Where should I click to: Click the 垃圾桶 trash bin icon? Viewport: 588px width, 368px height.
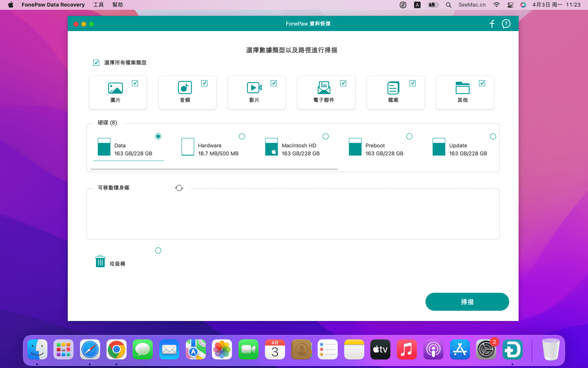click(x=100, y=261)
